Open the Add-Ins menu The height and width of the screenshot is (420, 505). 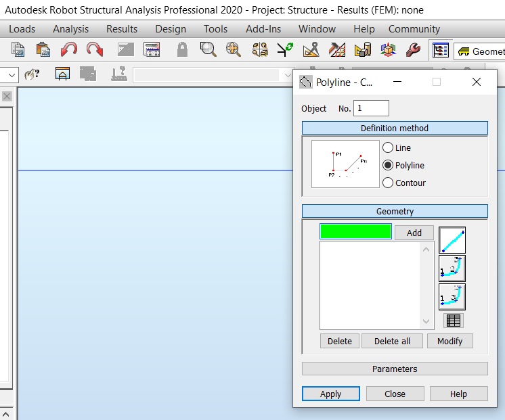click(263, 29)
